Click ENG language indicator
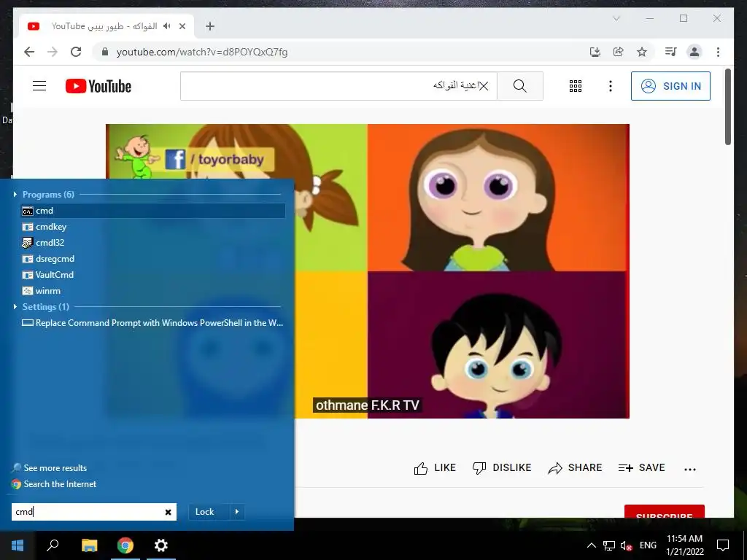The height and width of the screenshot is (560, 747). click(x=648, y=545)
